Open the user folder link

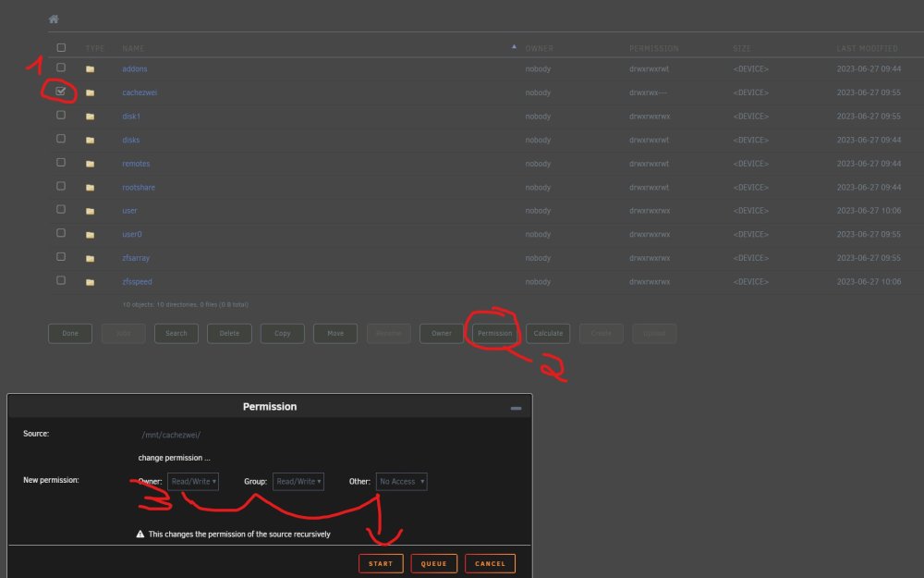pyautogui.click(x=129, y=211)
